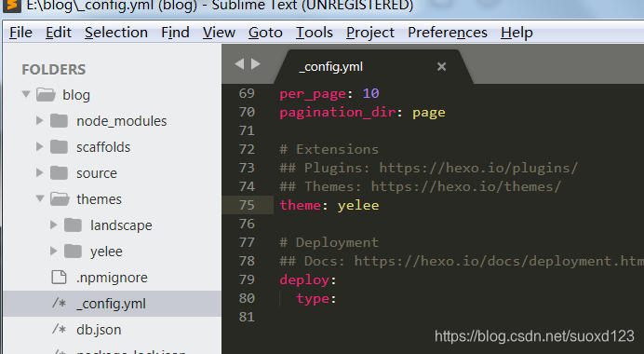Select source in the folder tree
Image resolution: width=644 pixels, height=354 pixels.
tap(97, 173)
